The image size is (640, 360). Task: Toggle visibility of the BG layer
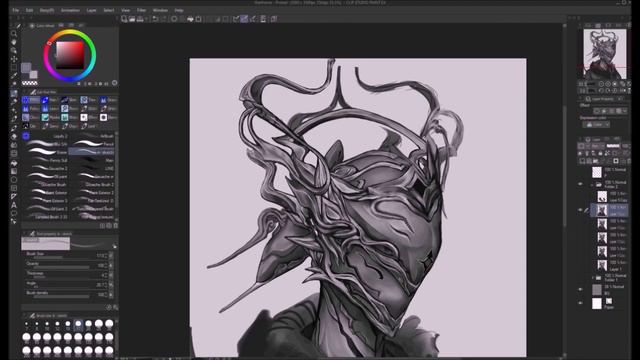[x=581, y=289]
